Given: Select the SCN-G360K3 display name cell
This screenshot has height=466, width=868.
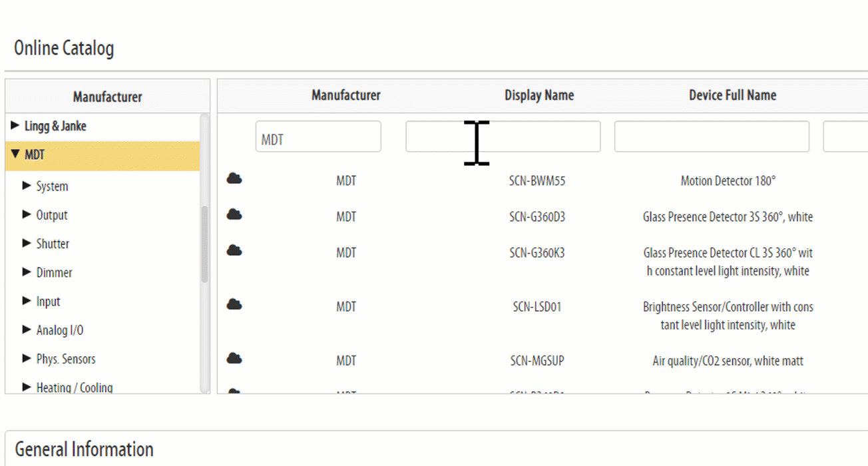Looking at the screenshot, I should coord(537,252).
